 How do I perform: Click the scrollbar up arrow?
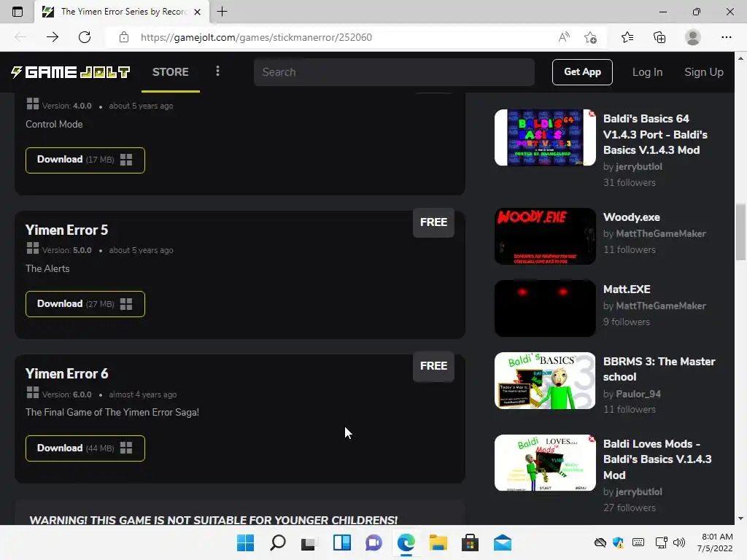point(740,58)
